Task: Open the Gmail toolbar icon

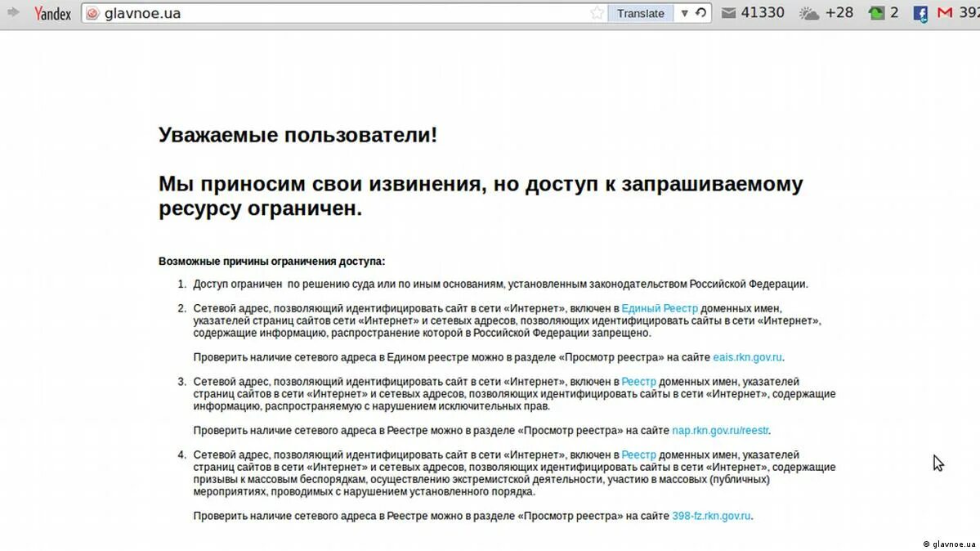Action: coord(945,12)
